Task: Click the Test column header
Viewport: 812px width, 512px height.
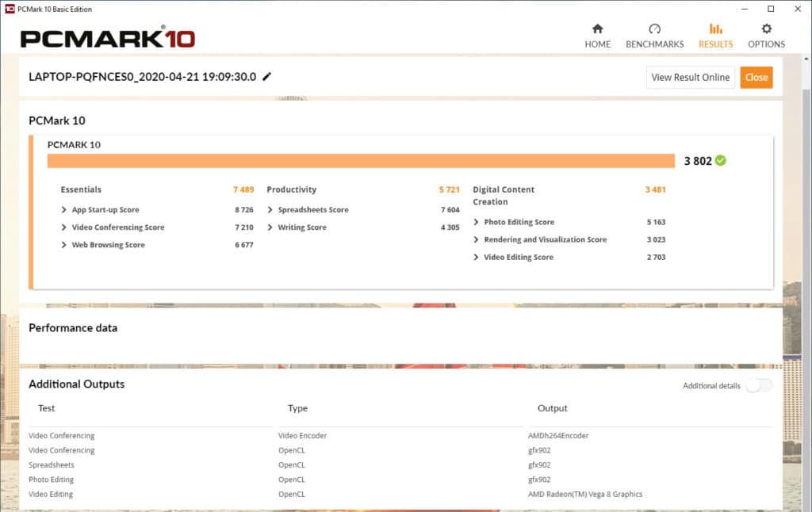Action: coord(46,408)
